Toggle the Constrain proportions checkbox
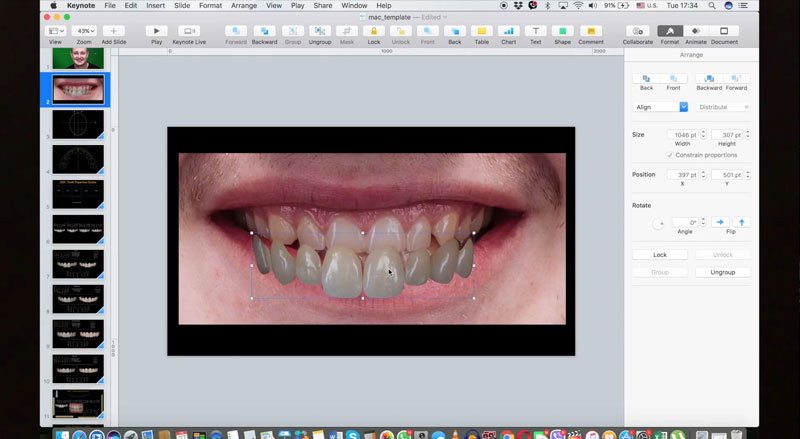The image size is (800, 439). 670,155
